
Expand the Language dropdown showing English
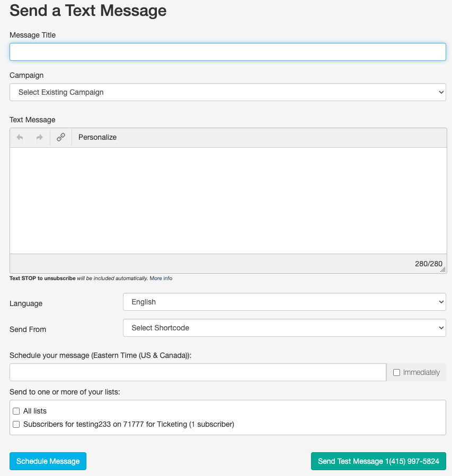(285, 302)
